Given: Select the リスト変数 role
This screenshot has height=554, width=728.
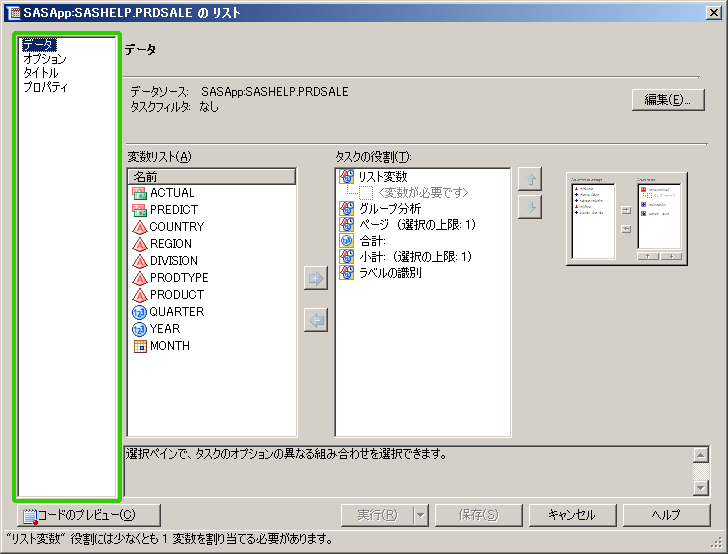Looking at the screenshot, I should point(382,177).
